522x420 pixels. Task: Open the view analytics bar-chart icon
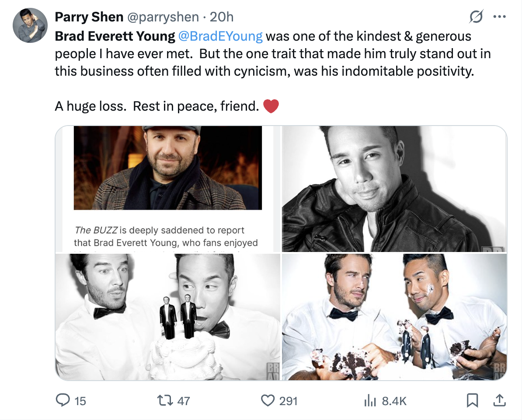(x=371, y=400)
